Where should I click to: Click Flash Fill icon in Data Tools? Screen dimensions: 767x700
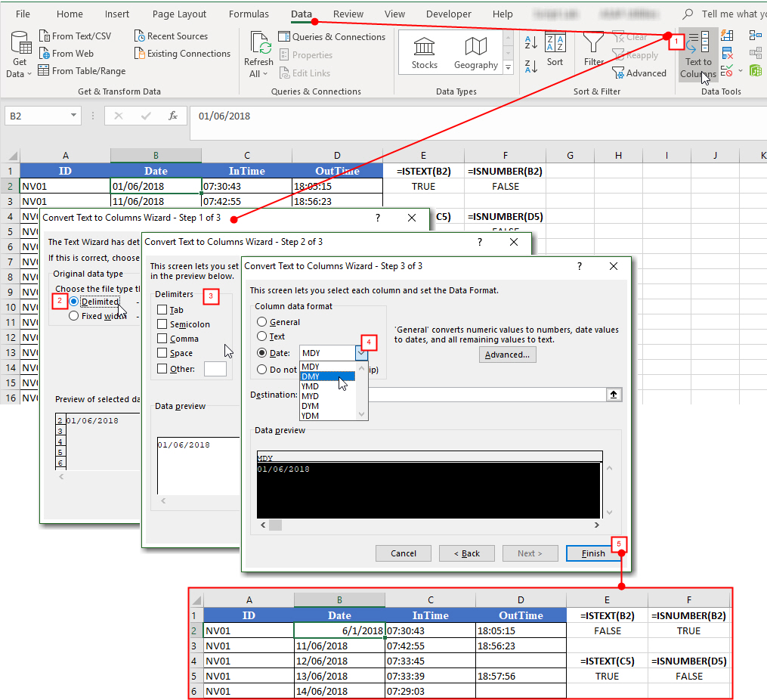727,36
